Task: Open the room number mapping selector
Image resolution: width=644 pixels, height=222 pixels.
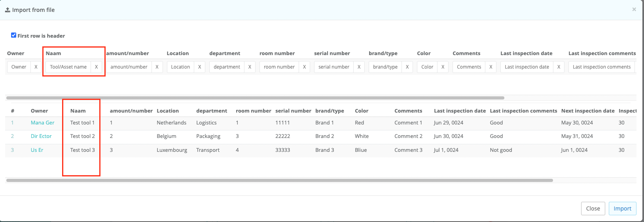Action: pyautogui.click(x=279, y=67)
